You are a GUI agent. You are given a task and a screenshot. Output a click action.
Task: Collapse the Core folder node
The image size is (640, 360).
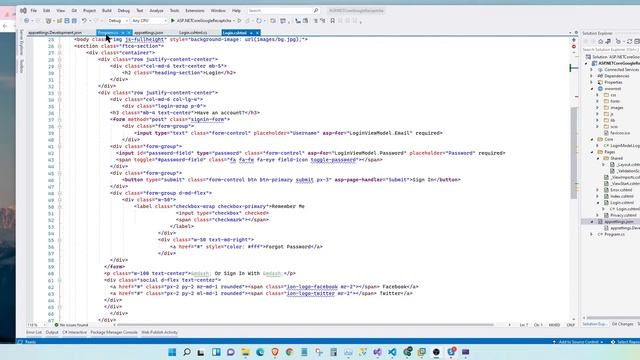(592, 139)
